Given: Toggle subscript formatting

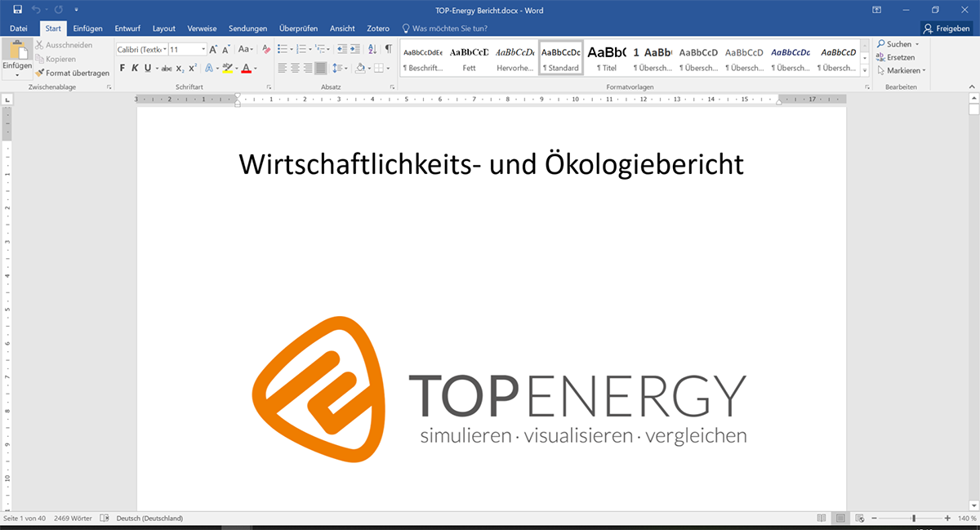Looking at the screenshot, I should tap(180, 69).
